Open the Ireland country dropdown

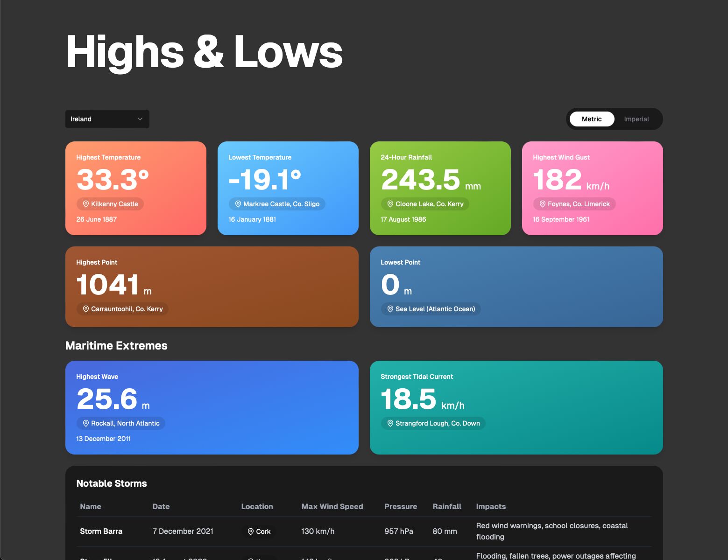[107, 119]
